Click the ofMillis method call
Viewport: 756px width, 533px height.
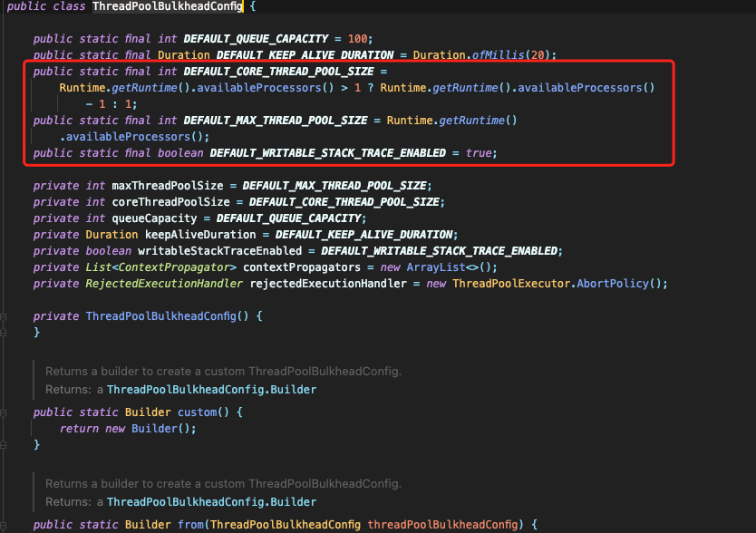click(x=498, y=55)
